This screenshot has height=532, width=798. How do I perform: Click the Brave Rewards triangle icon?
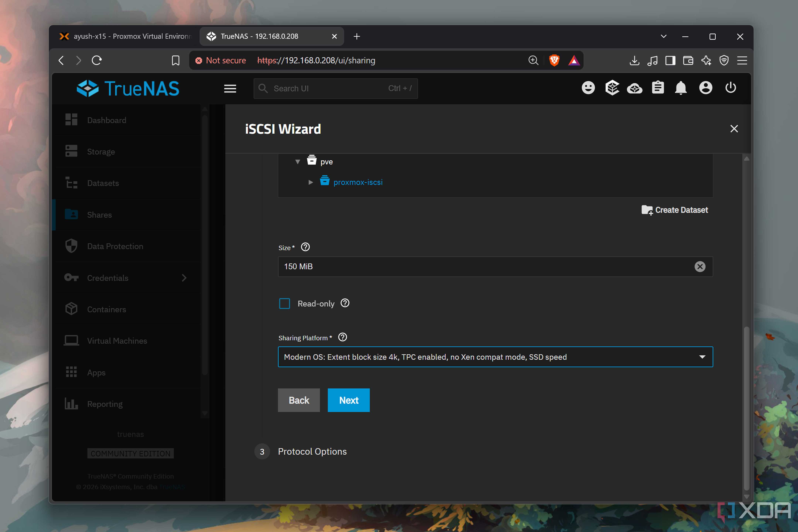[x=574, y=60]
